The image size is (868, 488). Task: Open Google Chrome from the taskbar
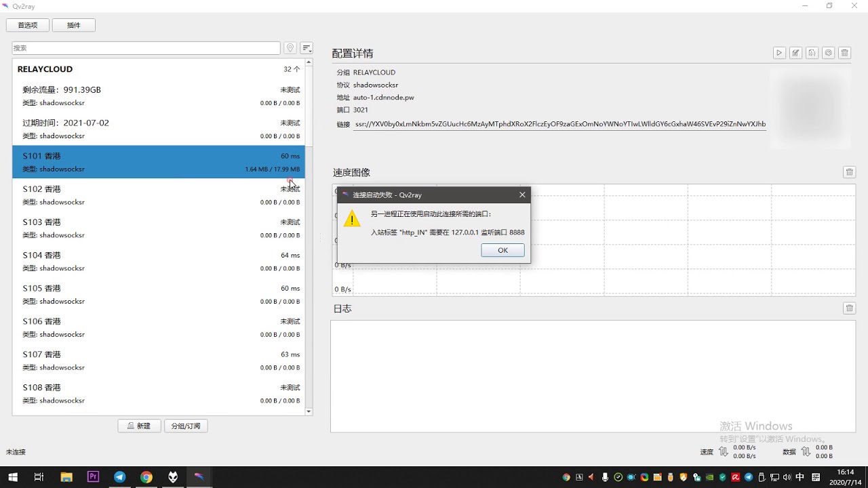tap(146, 477)
